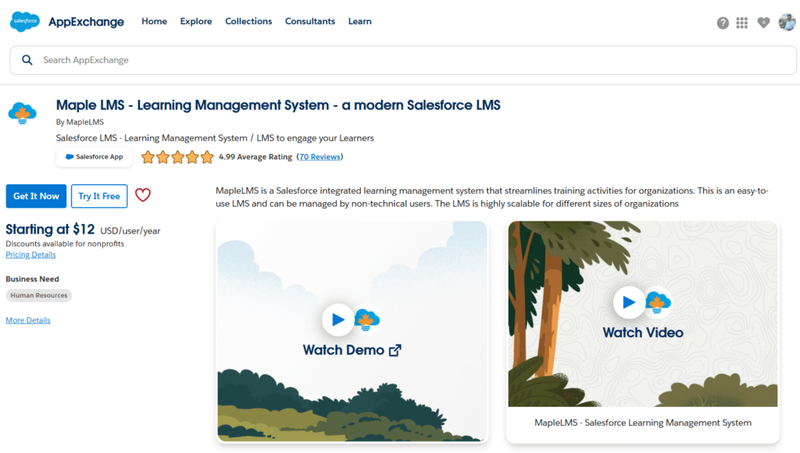This screenshot has width=800, height=453.
Task: Open external link icon beside Watch Demo
Action: 395,350
